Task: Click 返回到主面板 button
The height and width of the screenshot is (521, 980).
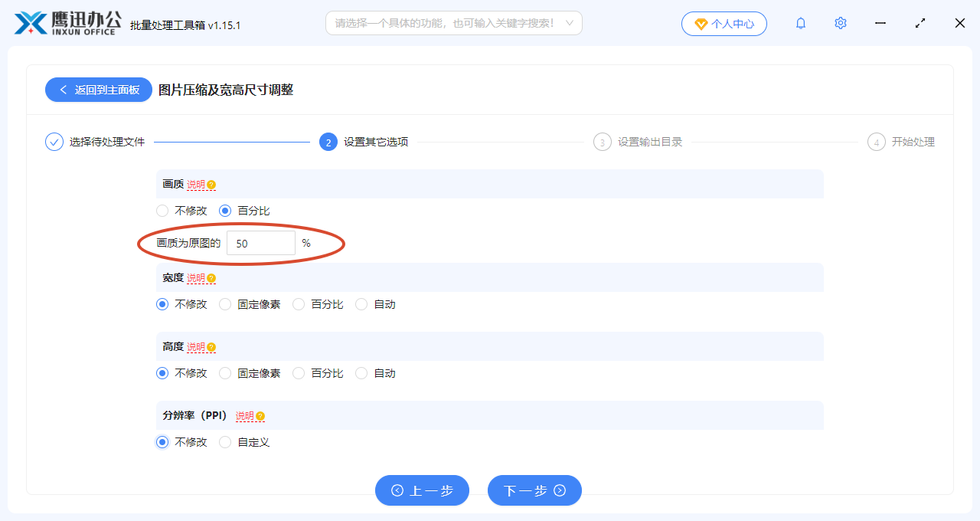Action: 99,90
